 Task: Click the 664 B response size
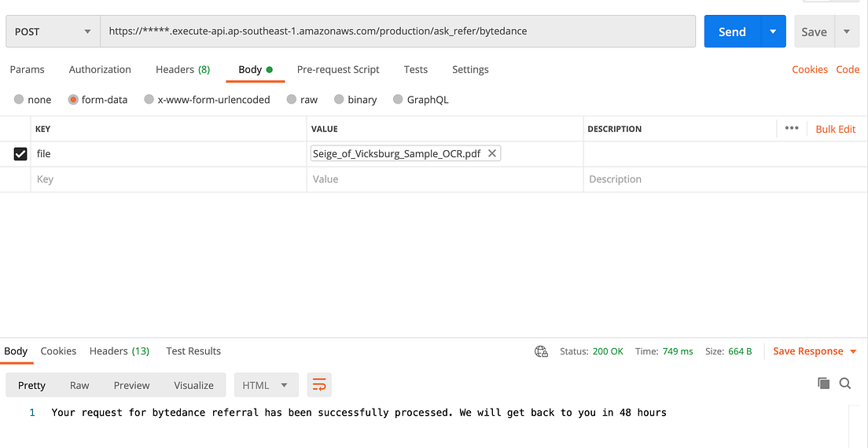[740, 351]
